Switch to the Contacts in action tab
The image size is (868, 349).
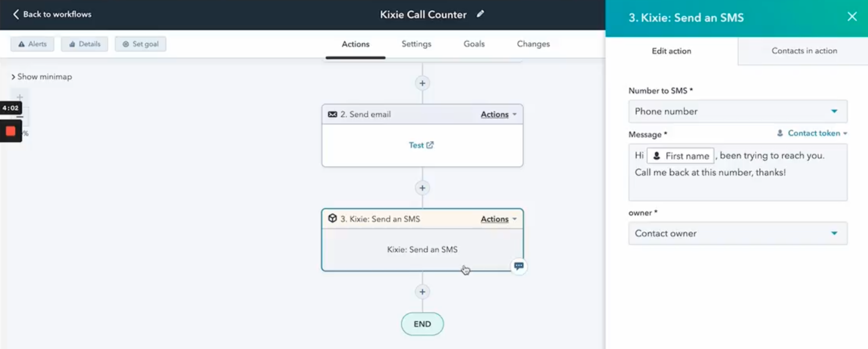click(804, 51)
